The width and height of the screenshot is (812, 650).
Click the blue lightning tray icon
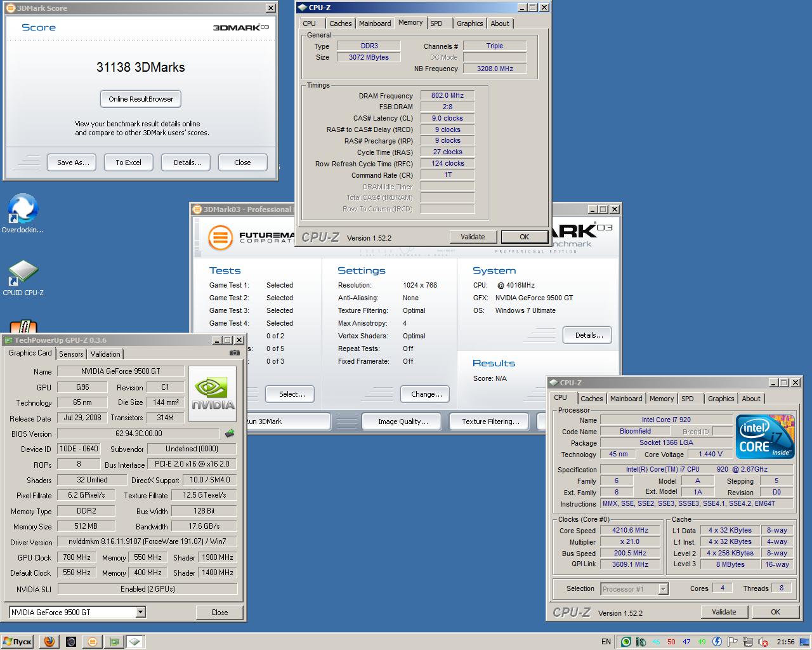coord(717,642)
